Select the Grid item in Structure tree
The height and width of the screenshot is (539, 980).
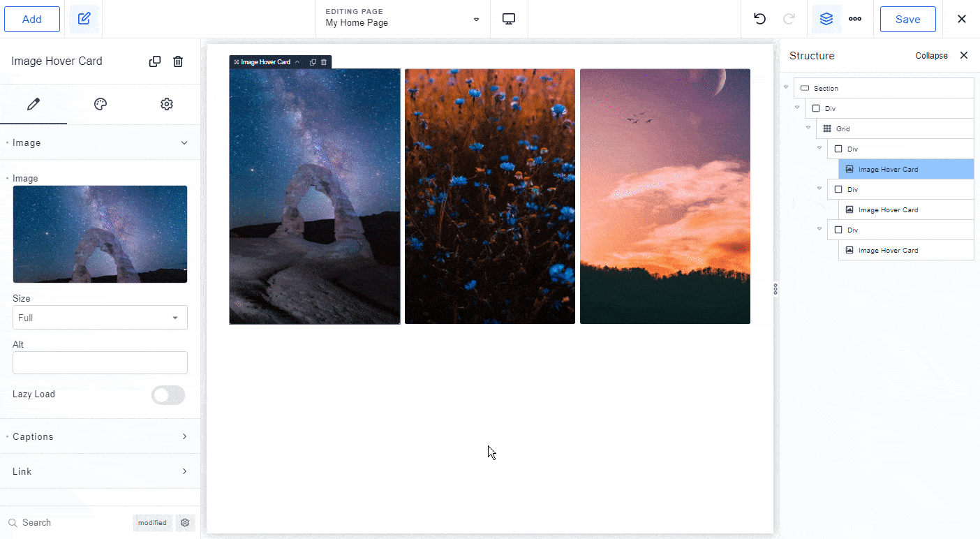click(x=842, y=128)
